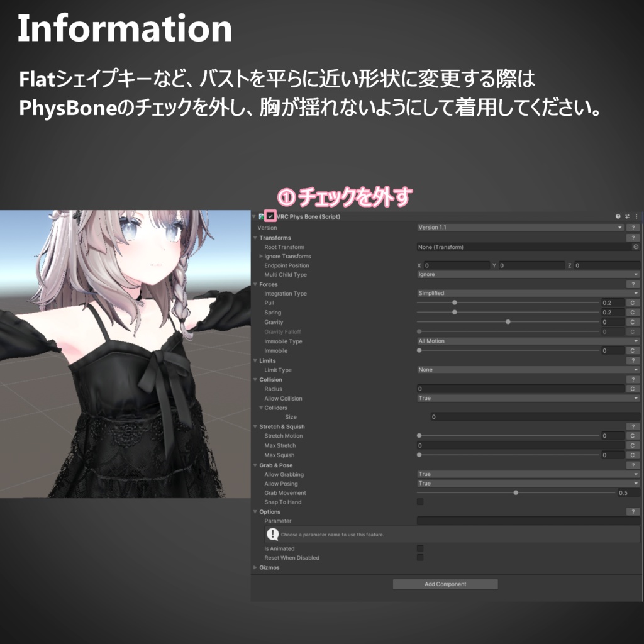This screenshot has width=644, height=644.
Task: Click the Max Squish slider handle
Action: coord(419,455)
